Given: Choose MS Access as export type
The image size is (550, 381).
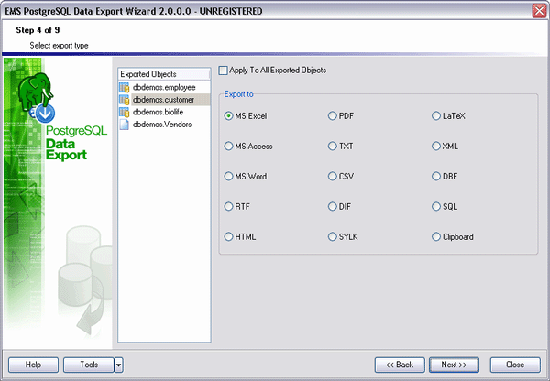Looking at the screenshot, I should [x=228, y=146].
